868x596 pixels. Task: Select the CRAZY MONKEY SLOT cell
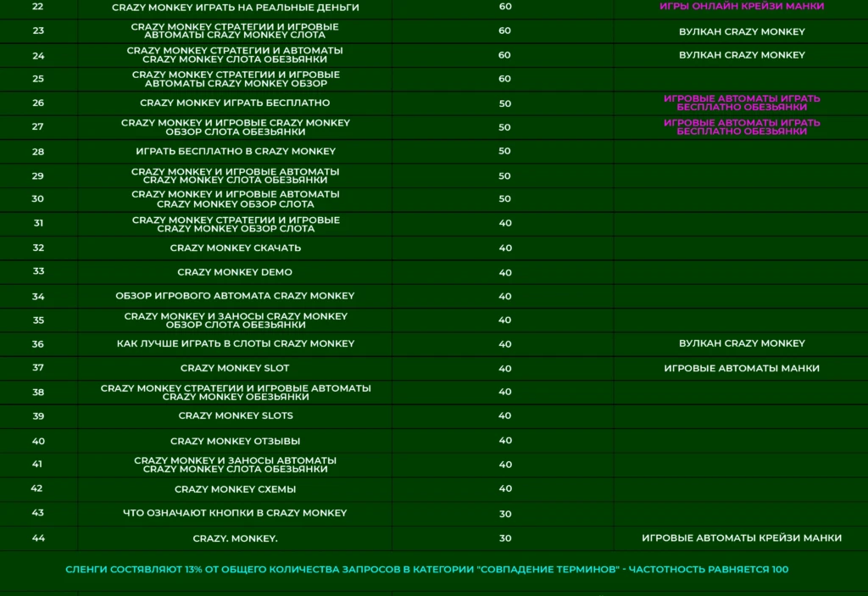coord(235,368)
